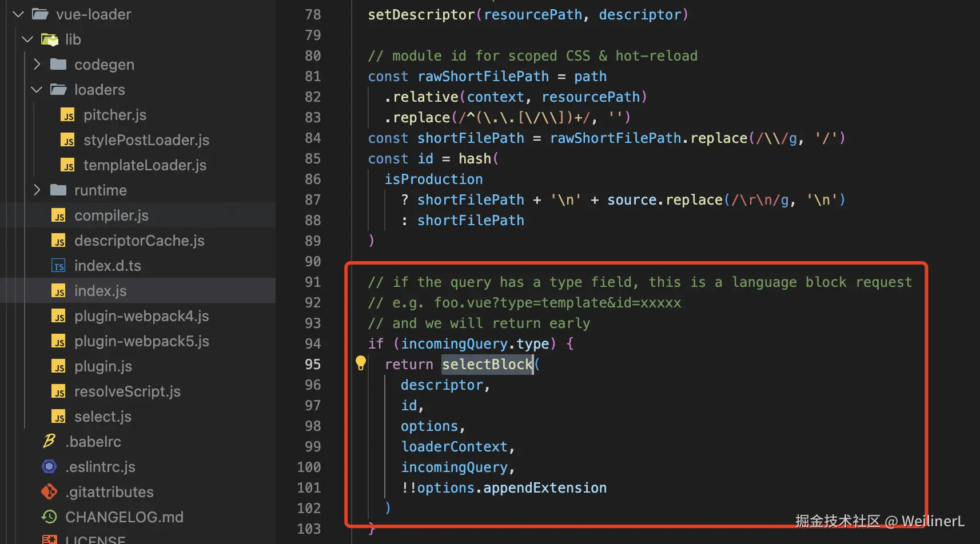Collapse the vue-loader folder chevron
The height and width of the screenshot is (544, 980).
[x=18, y=14]
